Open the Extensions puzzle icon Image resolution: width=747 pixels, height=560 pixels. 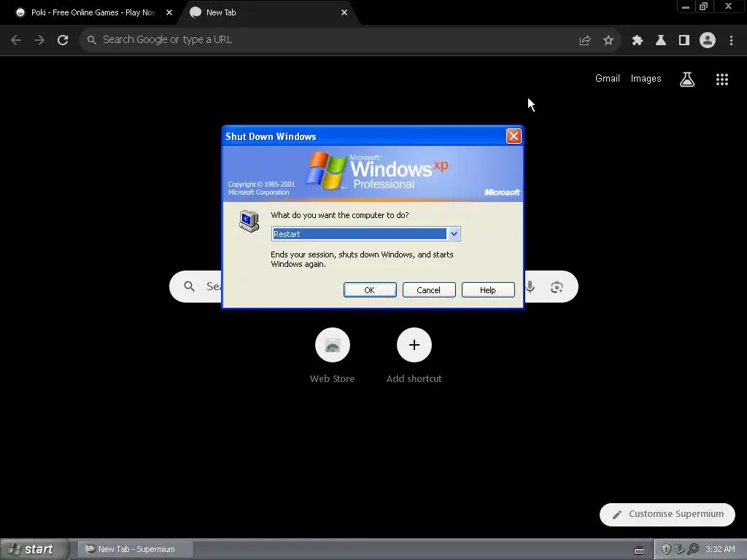[638, 41]
